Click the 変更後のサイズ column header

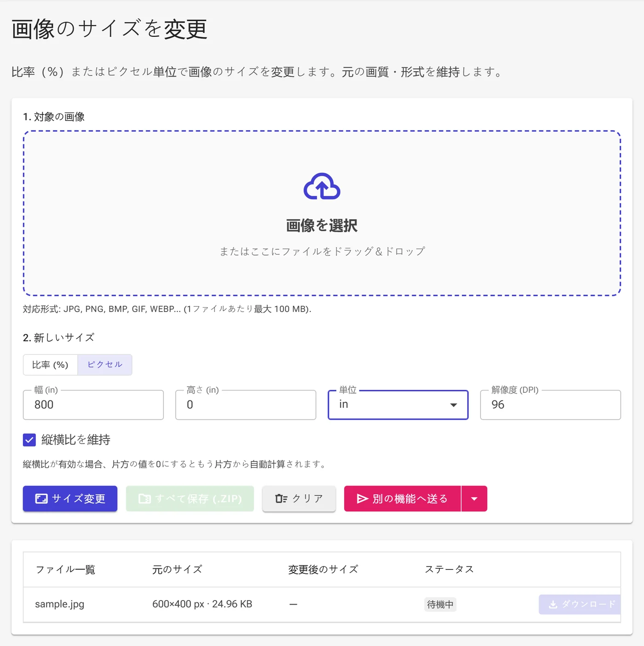323,569
